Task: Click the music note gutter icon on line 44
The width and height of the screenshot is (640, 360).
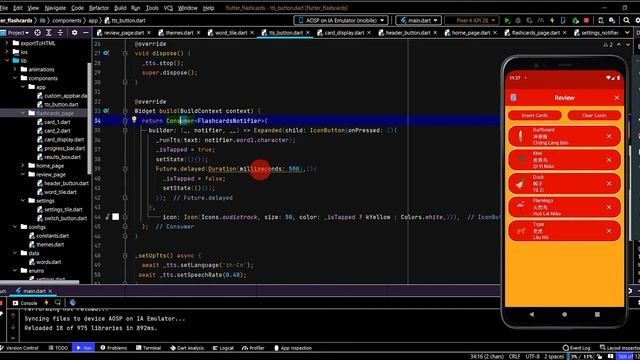Action: click(107, 217)
